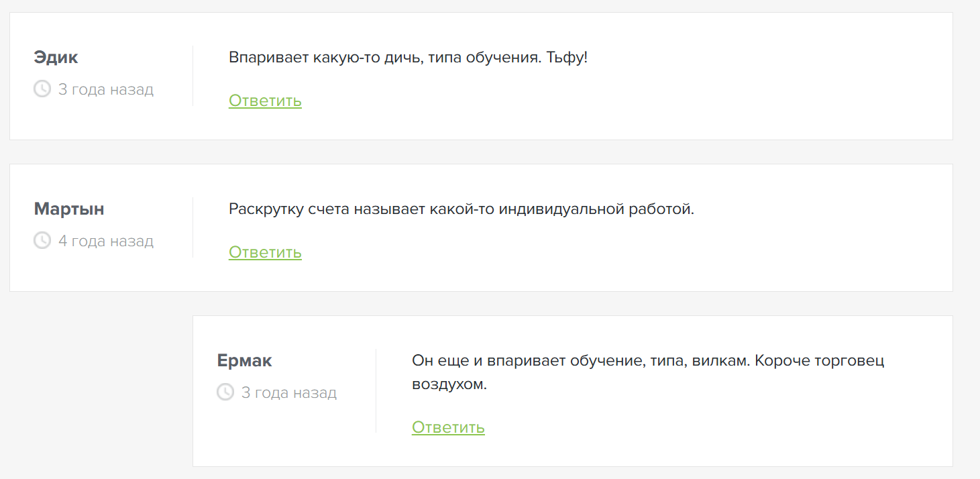Click the '3 года назад' timestamp under Эдик
This screenshot has width=980, height=479.
coord(106,89)
